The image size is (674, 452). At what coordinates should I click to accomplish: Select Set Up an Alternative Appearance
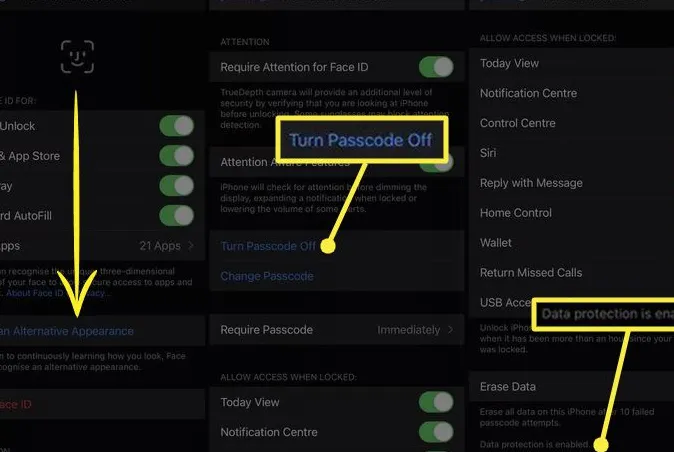pyautogui.click(x=68, y=331)
